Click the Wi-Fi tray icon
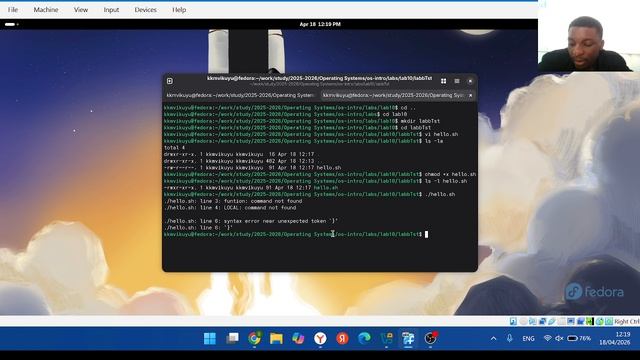The width and height of the screenshot is (640, 360). (547, 338)
